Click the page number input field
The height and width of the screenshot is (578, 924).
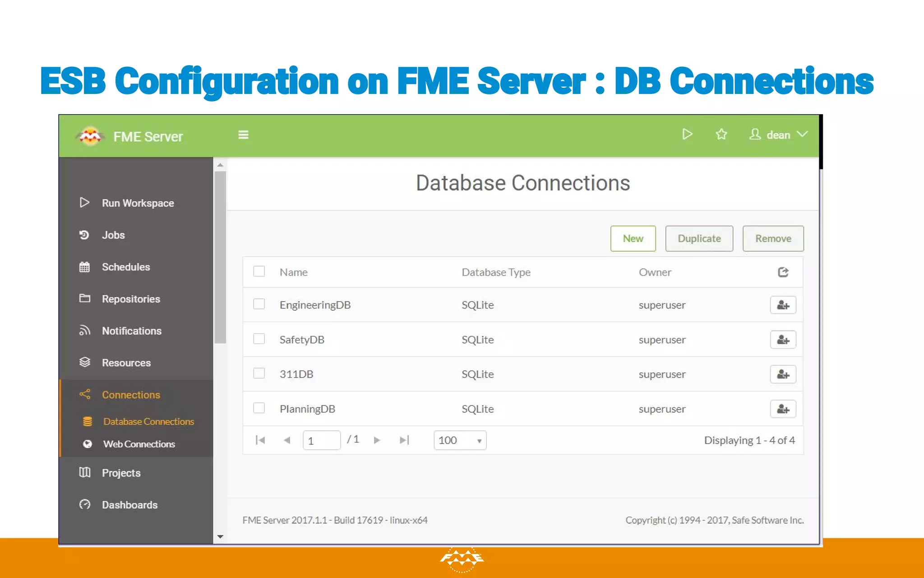(321, 440)
